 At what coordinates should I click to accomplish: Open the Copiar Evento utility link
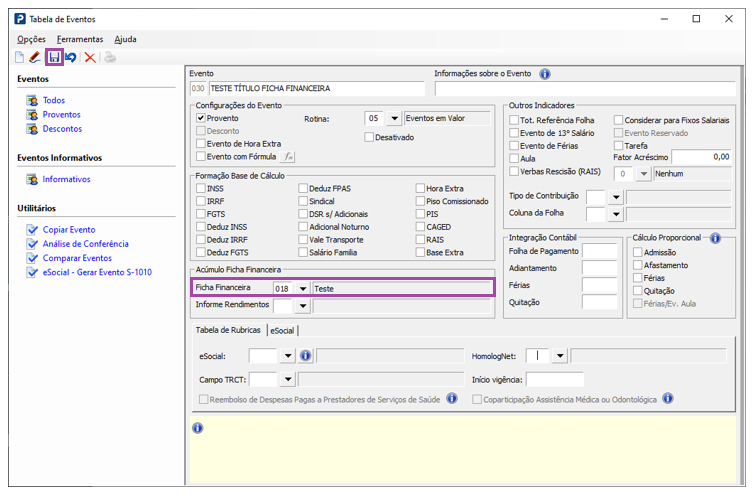tap(69, 230)
